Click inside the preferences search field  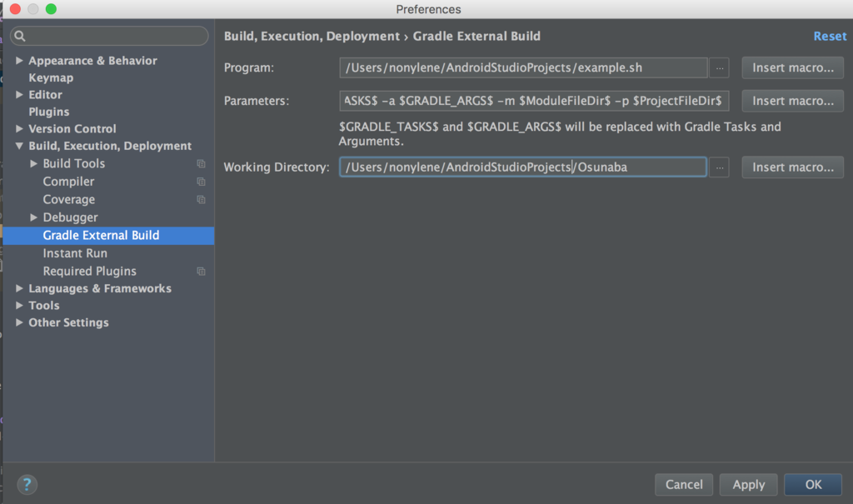(x=109, y=36)
